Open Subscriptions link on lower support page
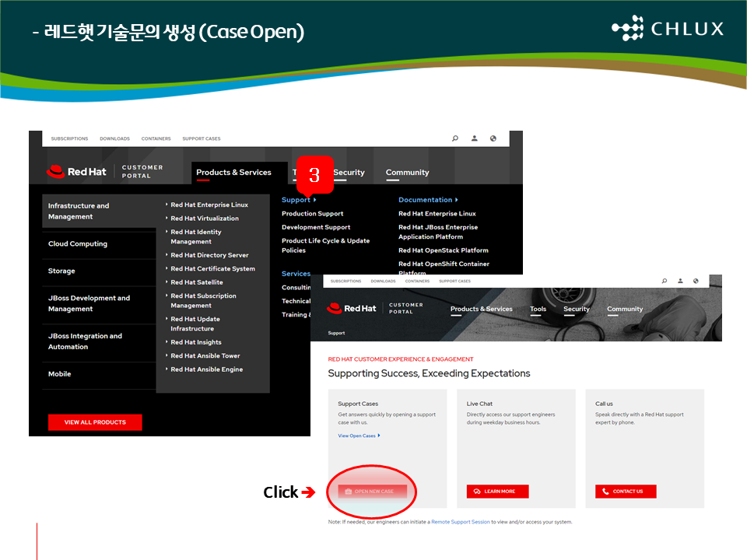This screenshot has width=747, height=560. [345, 281]
